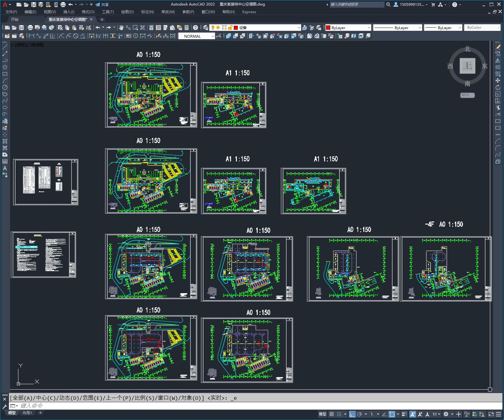Open the Layer Properties Manager icon
Screen dimensions: 504x420
[206, 28]
